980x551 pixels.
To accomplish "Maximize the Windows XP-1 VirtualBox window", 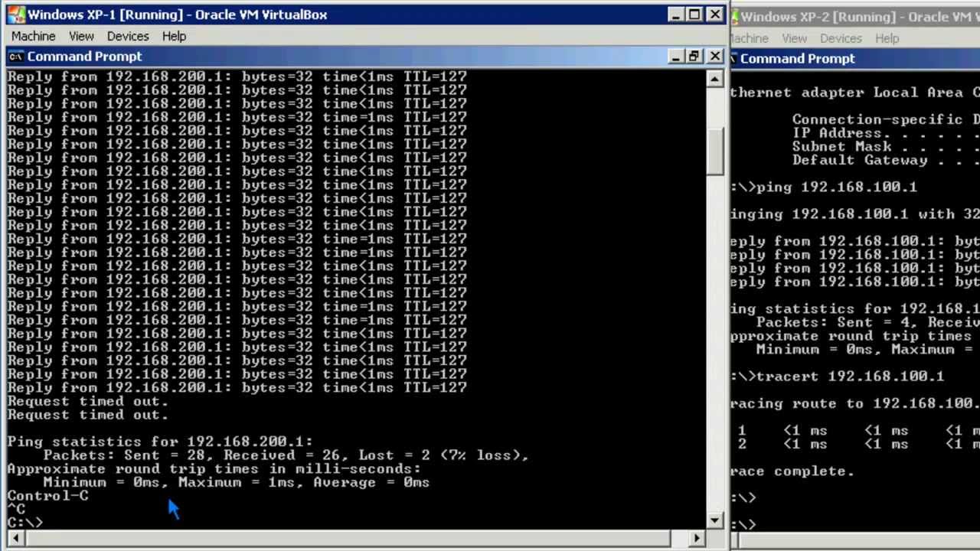I will [694, 15].
